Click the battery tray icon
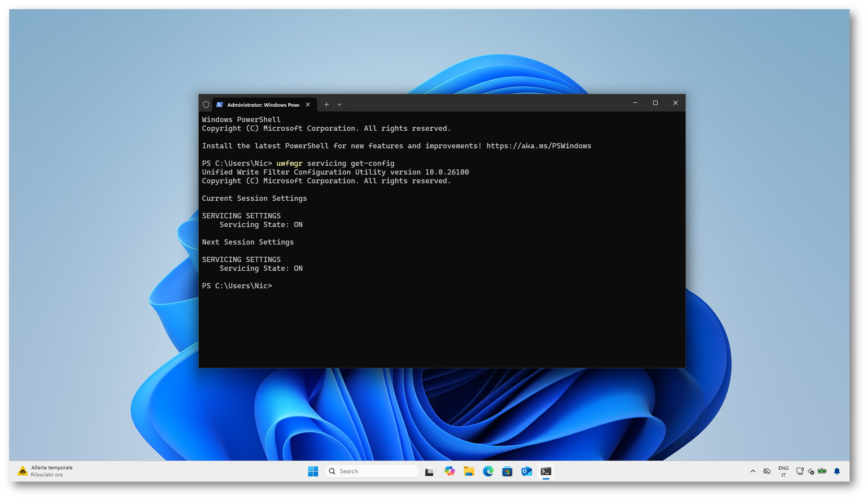 click(822, 471)
